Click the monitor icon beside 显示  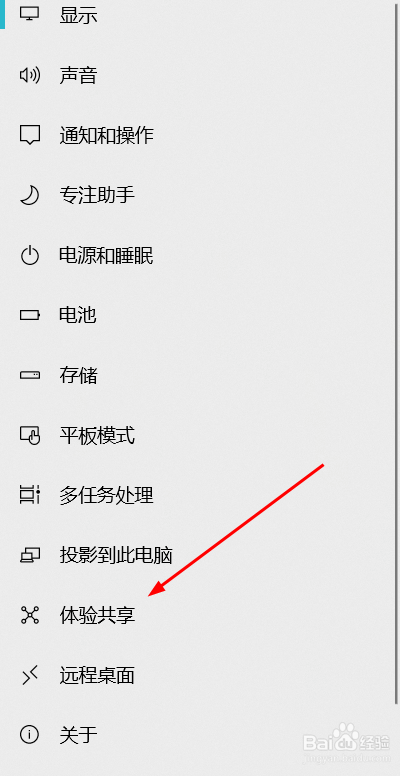click(x=29, y=14)
